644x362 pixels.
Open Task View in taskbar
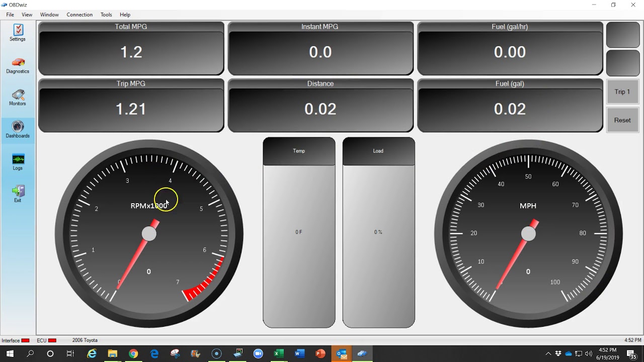pyautogui.click(x=70, y=354)
